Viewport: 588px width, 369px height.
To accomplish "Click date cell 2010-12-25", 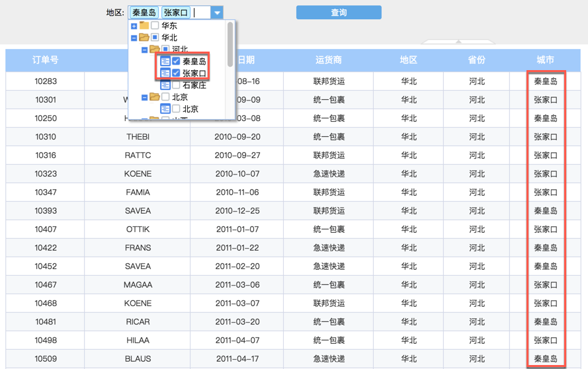I will coord(237,211).
